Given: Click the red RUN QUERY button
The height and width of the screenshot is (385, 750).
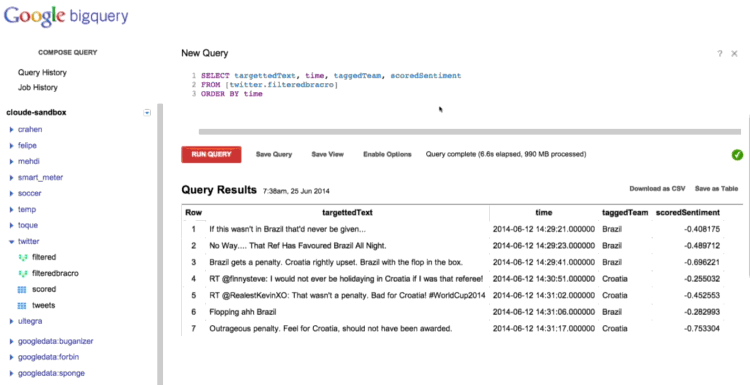Looking at the screenshot, I should pos(211,154).
